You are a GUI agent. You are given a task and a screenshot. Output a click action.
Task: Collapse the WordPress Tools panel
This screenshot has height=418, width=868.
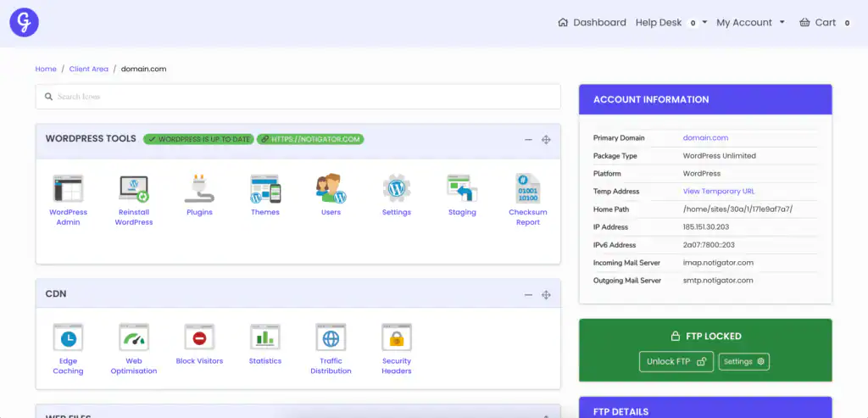[528, 139]
